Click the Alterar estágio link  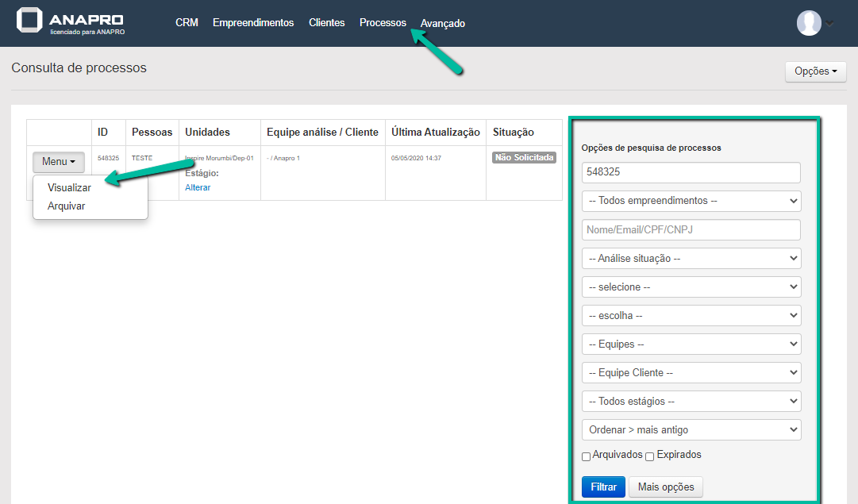tap(198, 187)
